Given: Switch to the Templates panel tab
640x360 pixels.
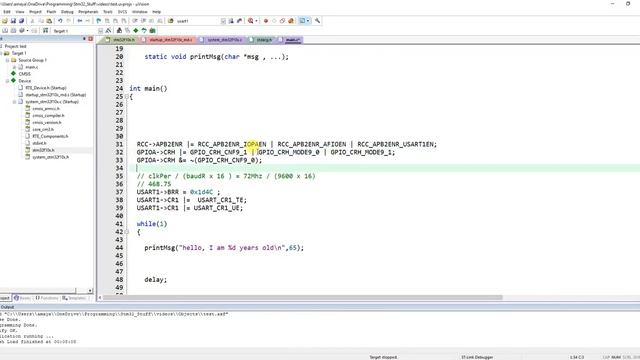Looking at the screenshot, I should pyautogui.click(x=74, y=298).
